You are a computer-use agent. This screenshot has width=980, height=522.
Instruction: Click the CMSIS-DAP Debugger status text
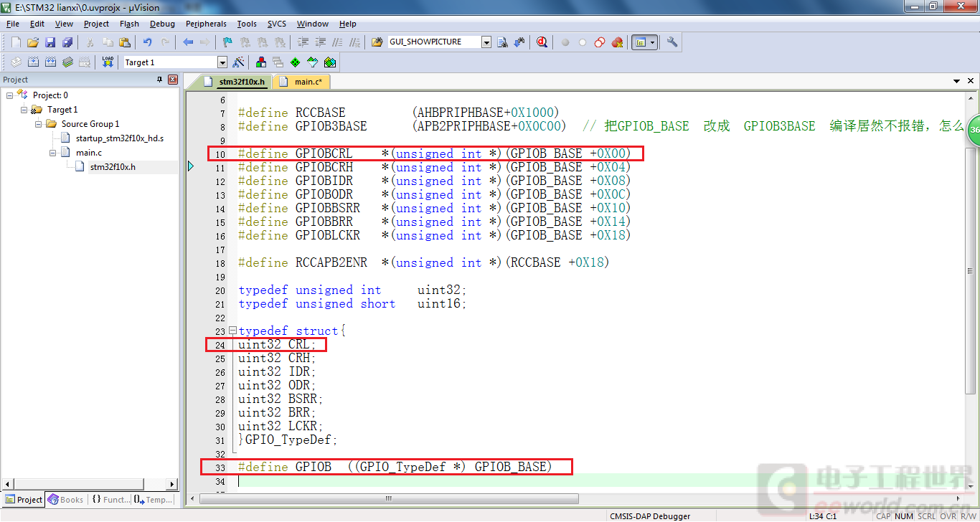650,516
